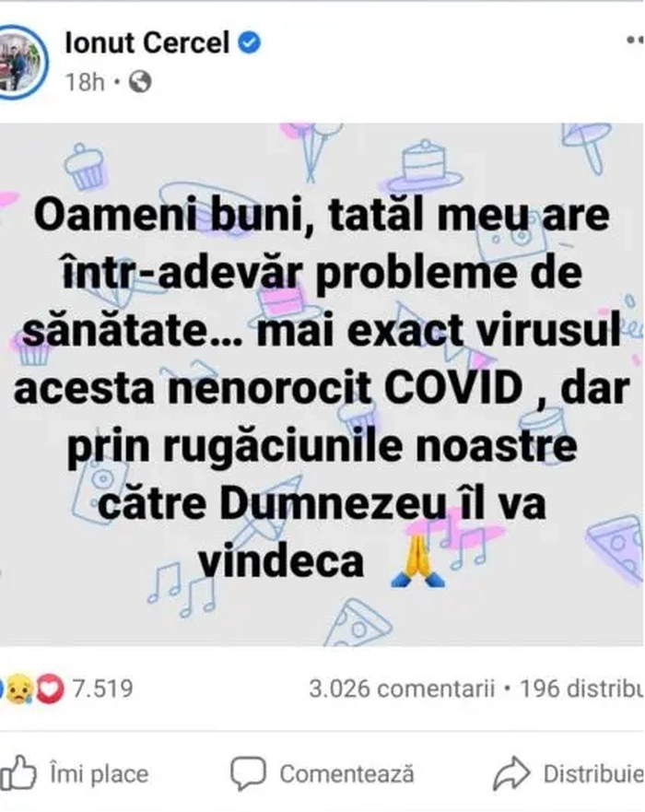Click the Îmi place button label

click(x=100, y=774)
